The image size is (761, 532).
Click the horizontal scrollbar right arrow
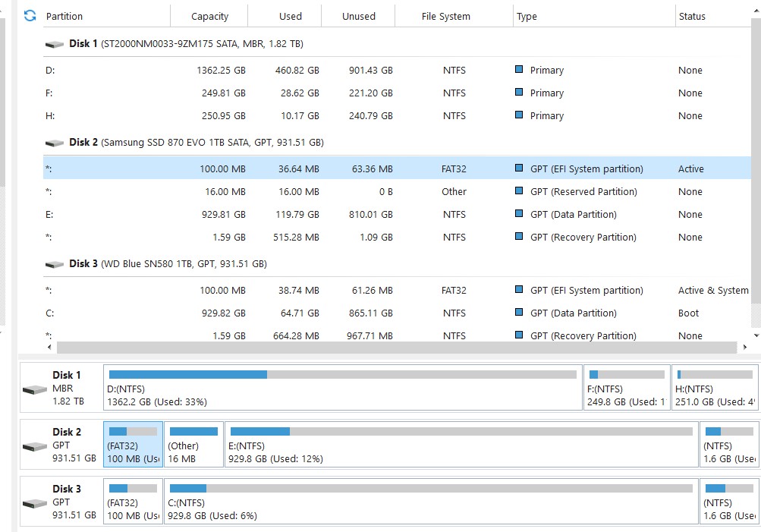coord(744,347)
